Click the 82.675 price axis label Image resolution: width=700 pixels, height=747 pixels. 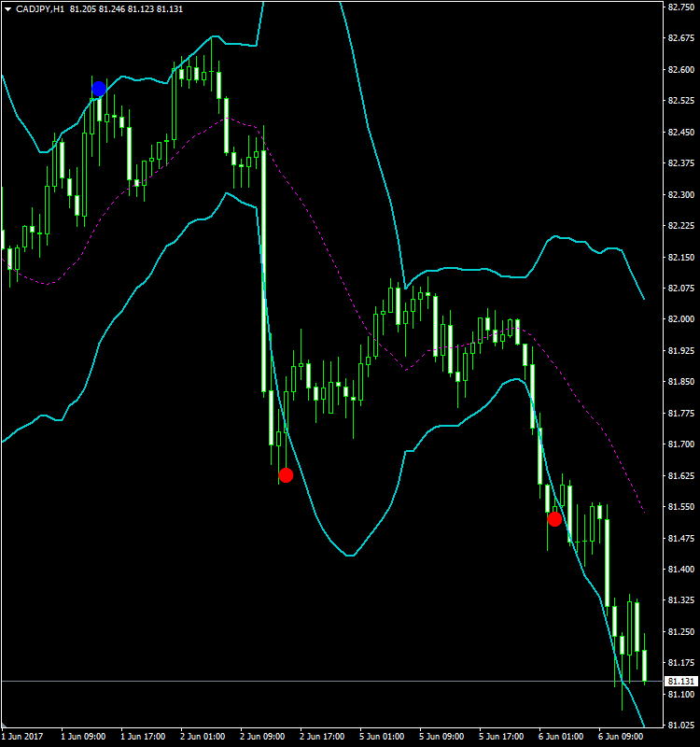coord(681,38)
